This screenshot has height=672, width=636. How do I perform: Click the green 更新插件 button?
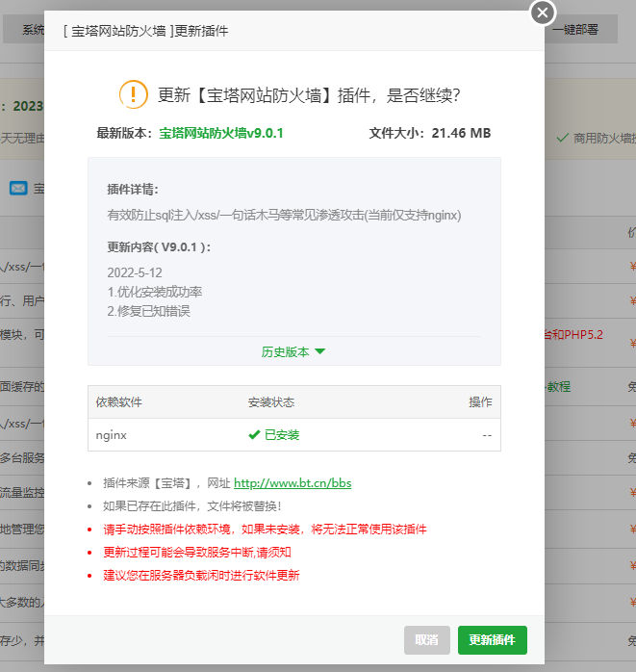click(492, 640)
